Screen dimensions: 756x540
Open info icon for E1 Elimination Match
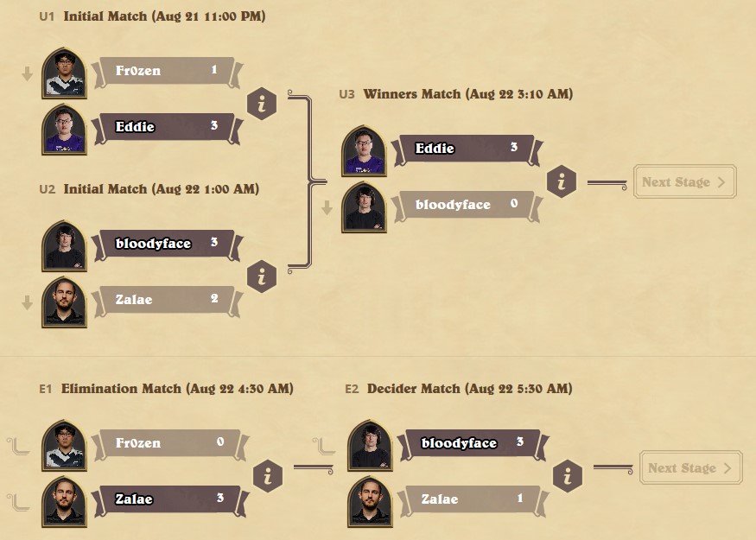268,476
